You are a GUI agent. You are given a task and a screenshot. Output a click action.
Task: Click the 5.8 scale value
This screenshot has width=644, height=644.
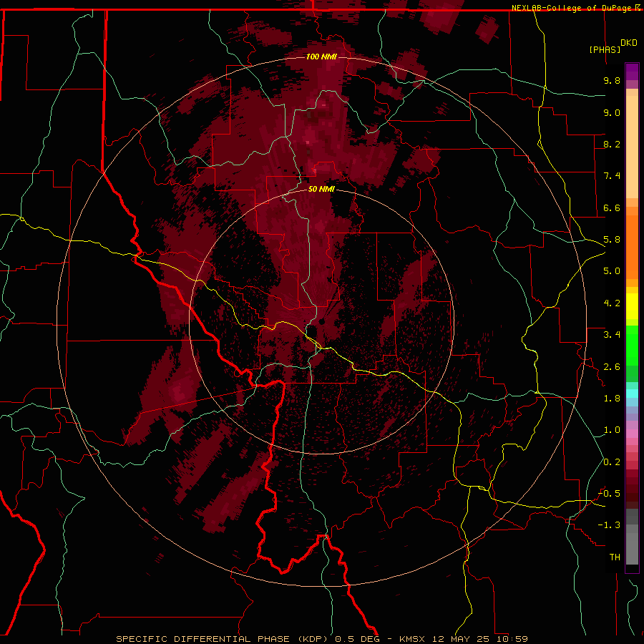(x=612, y=240)
